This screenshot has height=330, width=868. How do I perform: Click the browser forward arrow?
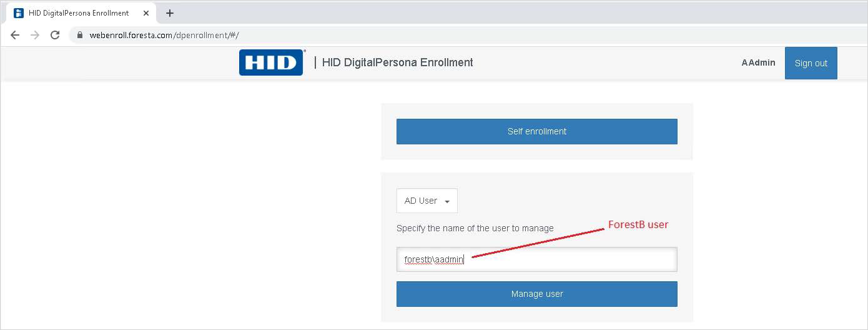click(x=35, y=35)
